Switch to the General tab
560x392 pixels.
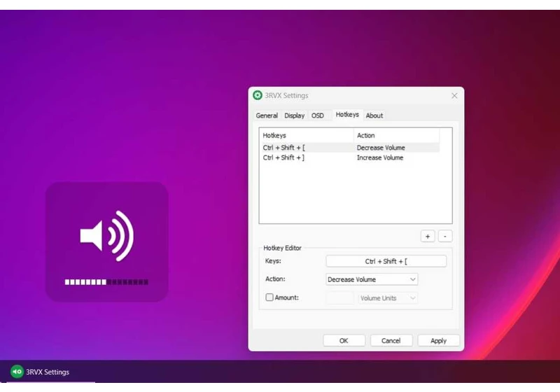[267, 115]
